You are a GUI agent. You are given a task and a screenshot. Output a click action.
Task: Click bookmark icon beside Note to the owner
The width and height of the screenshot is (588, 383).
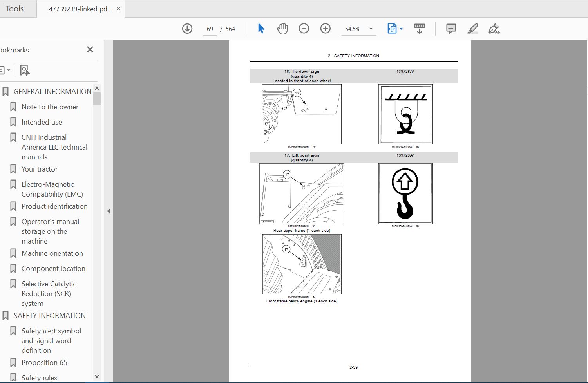tap(13, 107)
